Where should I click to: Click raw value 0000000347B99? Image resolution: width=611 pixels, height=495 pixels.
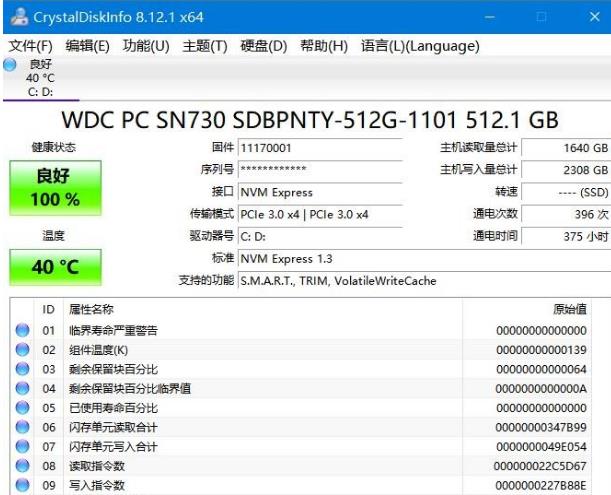(541, 428)
